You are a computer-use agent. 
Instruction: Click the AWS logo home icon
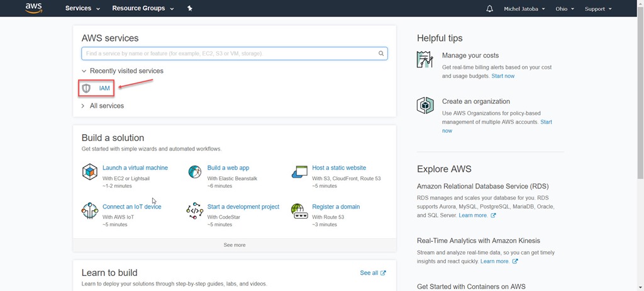coord(34,8)
